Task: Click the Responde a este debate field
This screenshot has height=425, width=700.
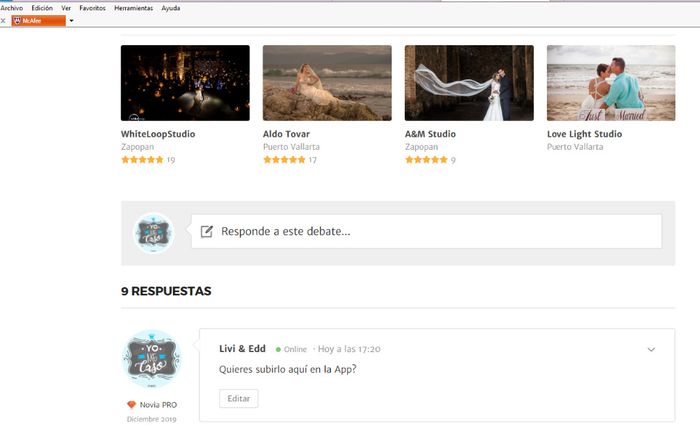Action: [x=430, y=231]
